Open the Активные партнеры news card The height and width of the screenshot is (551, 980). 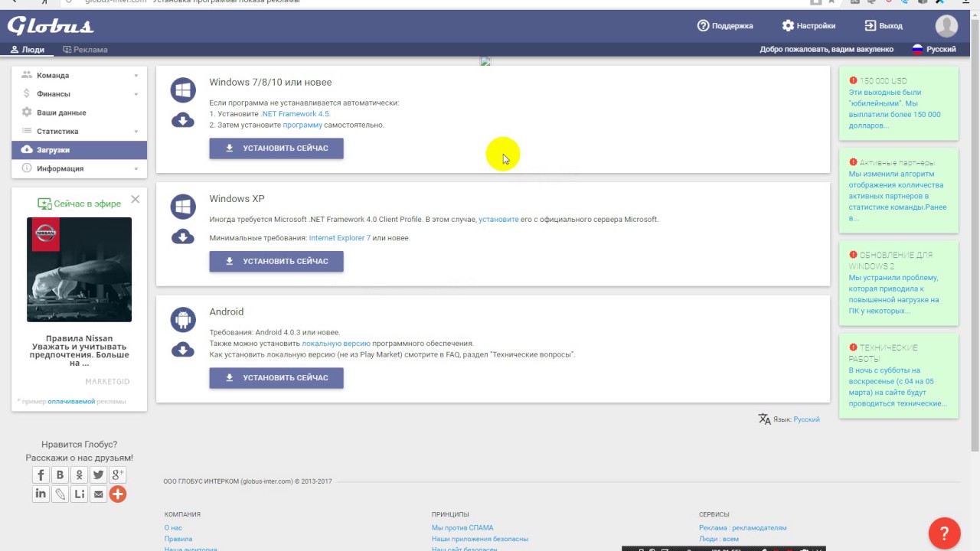coord(898,191)
